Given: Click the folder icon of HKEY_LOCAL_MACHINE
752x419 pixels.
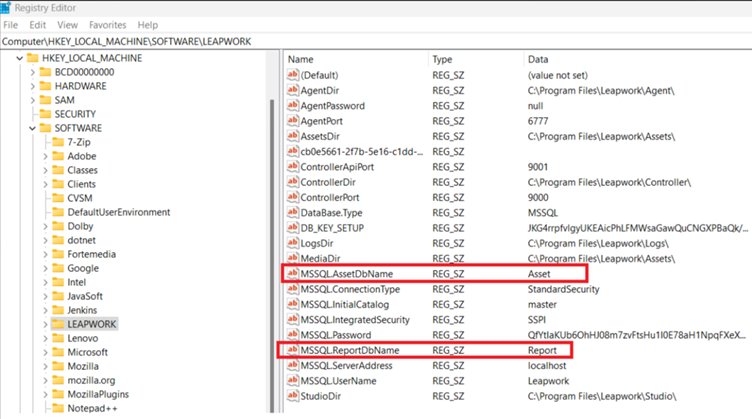Looking at the screenshot, I should pyautogui.click(x=33, y=58).
